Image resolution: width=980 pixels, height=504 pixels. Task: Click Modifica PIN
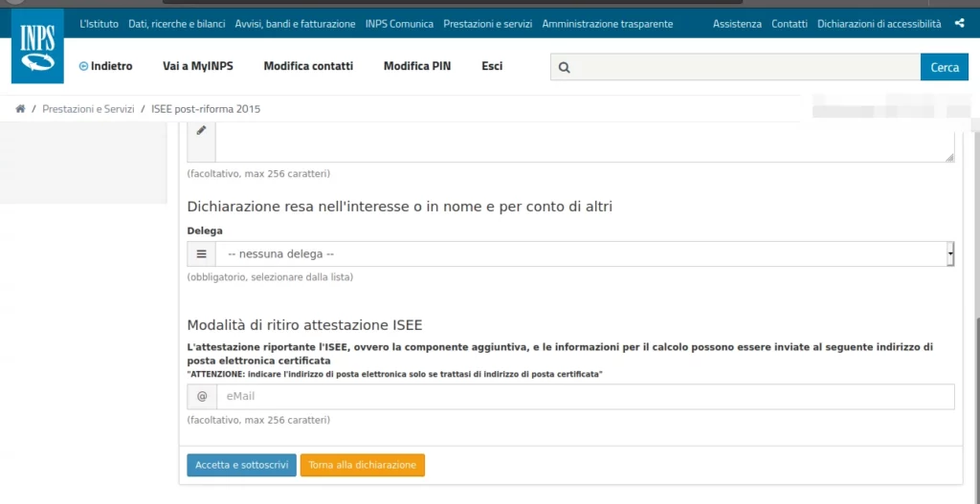[417, 66]
